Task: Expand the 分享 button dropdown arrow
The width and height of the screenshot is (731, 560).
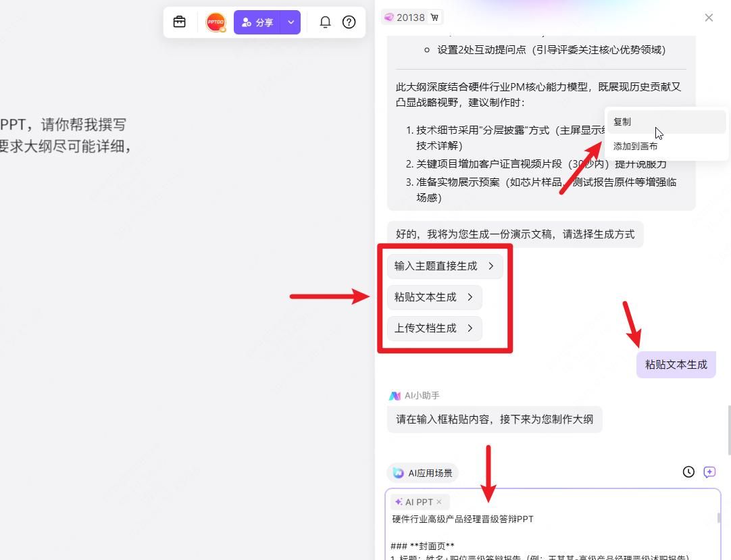Action: click(291, 22)
